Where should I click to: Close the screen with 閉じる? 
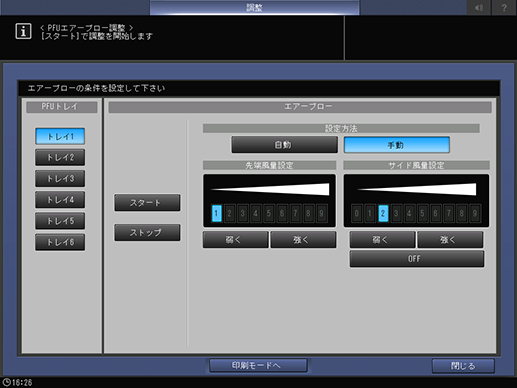pyautogui.click(x=463, y=366)
